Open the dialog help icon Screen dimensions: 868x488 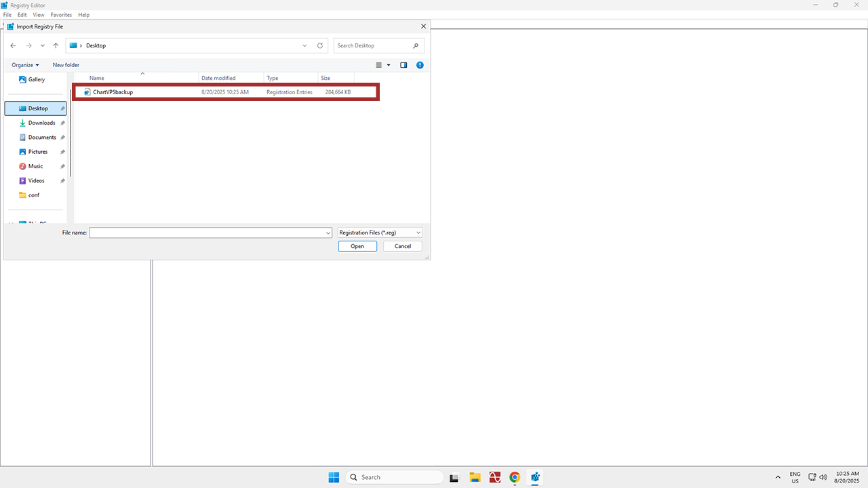click(x=420, y=65)
